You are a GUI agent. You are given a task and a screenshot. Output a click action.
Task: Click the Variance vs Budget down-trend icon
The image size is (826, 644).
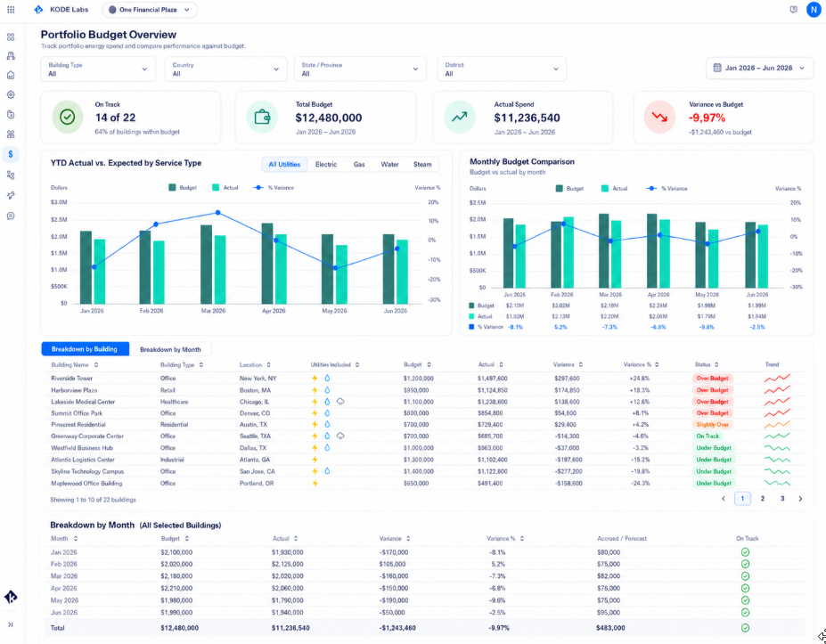click(659, 117)
